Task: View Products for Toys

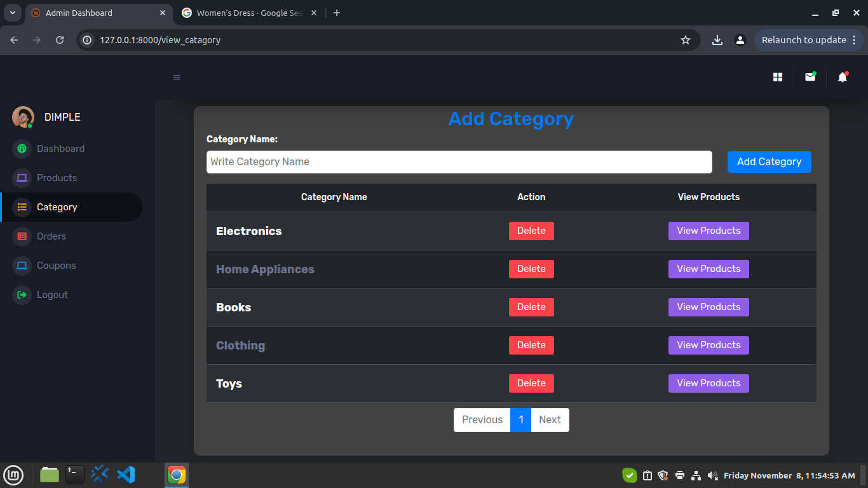Action: click(709, 383)
